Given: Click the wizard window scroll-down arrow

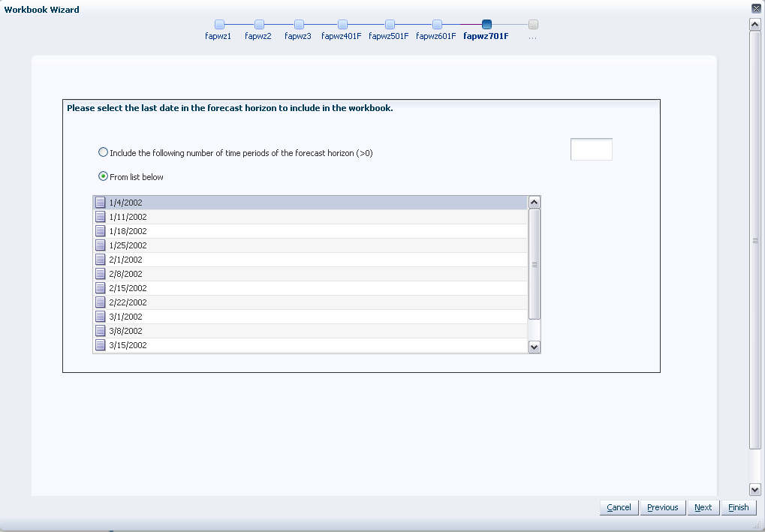Looking at the screenshot, I should (754, 489).
